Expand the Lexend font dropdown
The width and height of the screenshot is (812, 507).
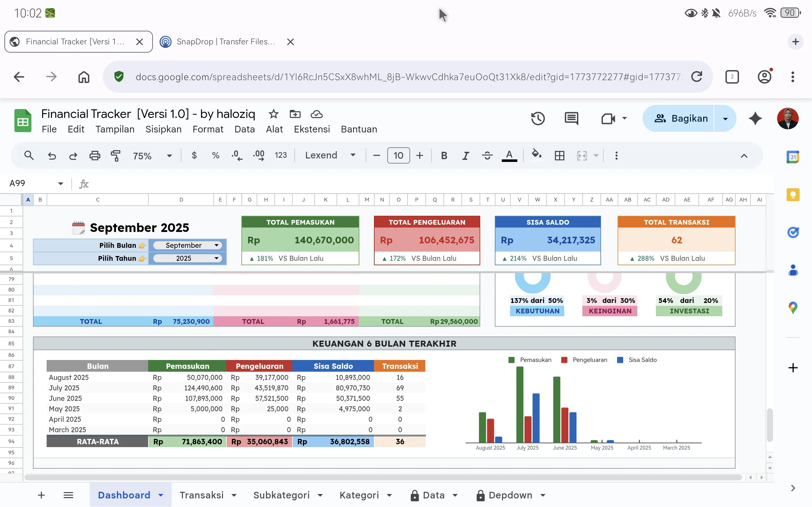pos(330,155)
